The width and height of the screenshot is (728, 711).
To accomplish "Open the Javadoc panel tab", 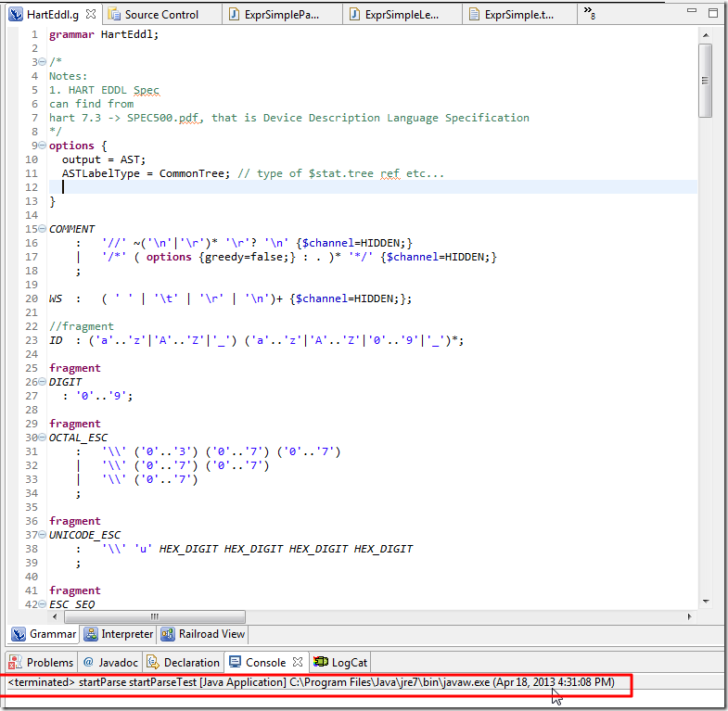I will [110, 662].
